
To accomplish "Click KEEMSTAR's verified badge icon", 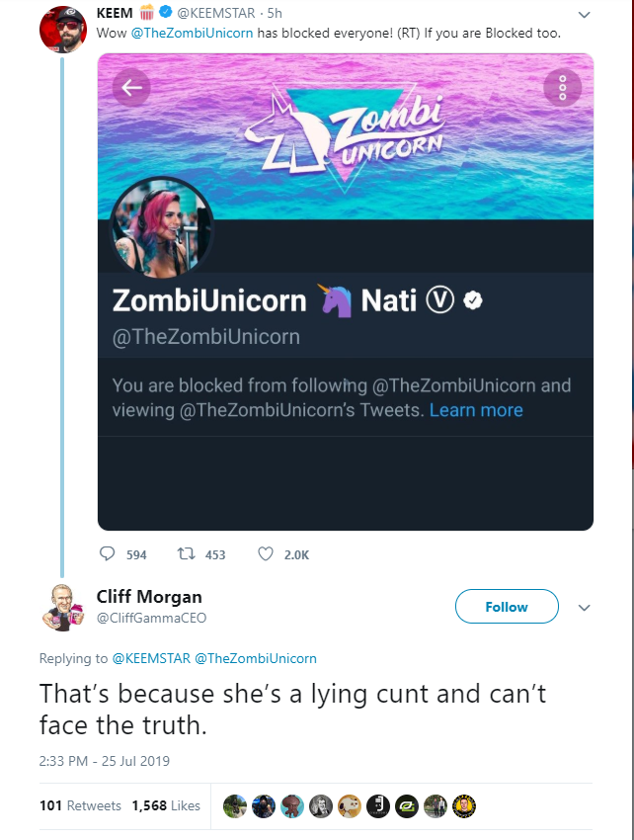I will 166,11.
